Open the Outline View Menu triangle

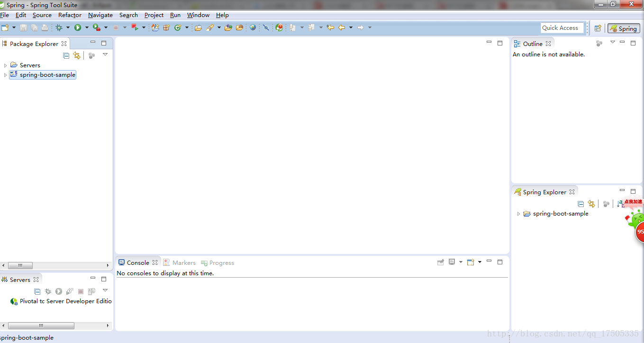[x=612, y=42]
